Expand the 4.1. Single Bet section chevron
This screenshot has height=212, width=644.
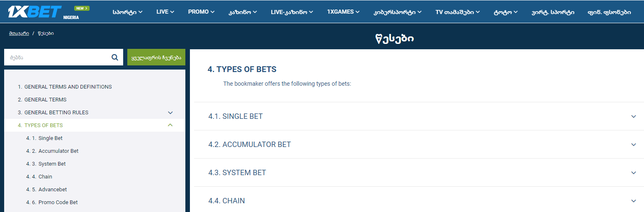click(x=633, y=116)
